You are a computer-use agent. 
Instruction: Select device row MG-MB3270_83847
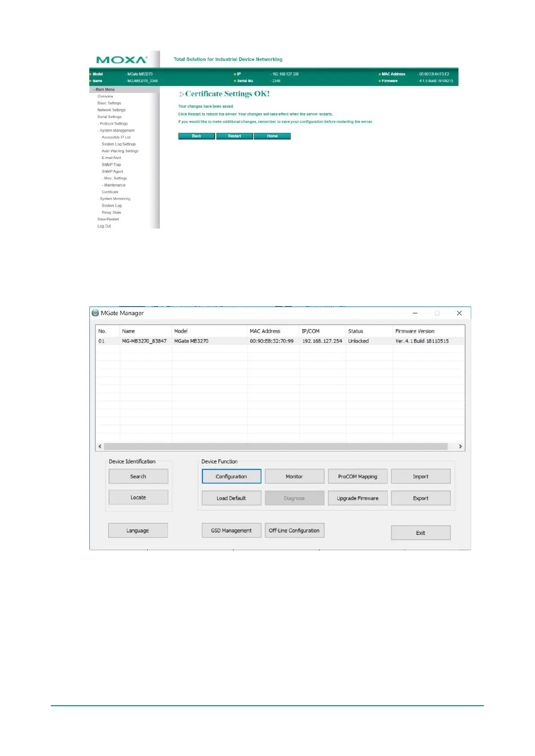coord(280,341)
